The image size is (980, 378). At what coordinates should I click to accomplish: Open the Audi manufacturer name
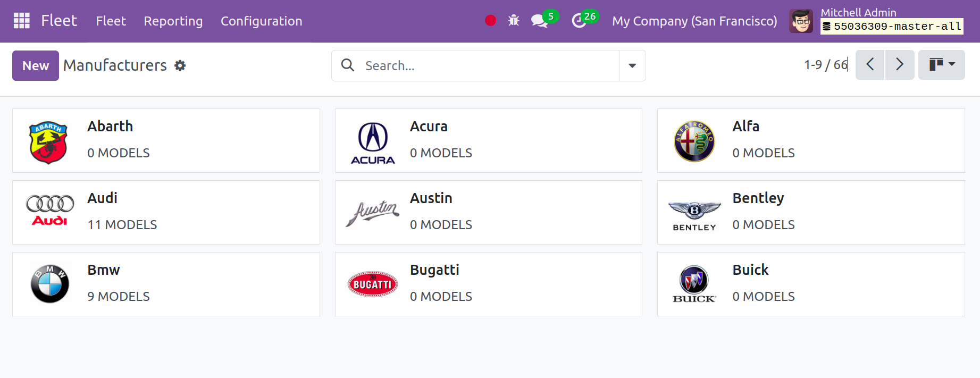point(102,198)
